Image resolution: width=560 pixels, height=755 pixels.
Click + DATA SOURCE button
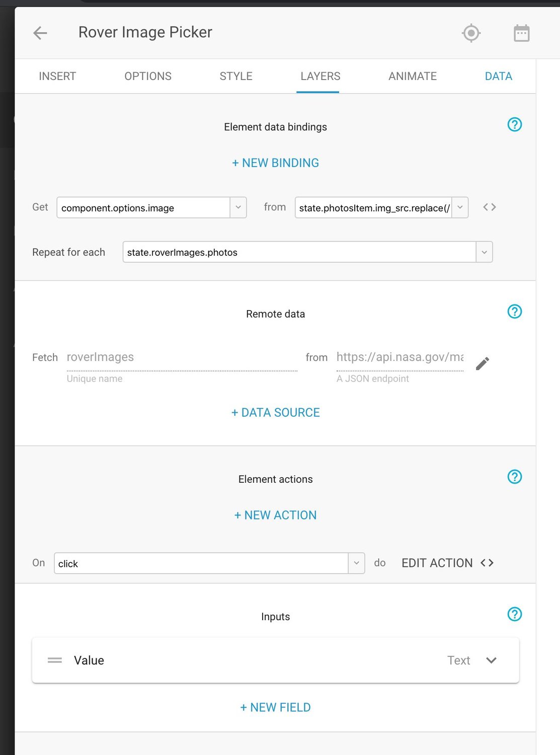(x=275, y=413)
